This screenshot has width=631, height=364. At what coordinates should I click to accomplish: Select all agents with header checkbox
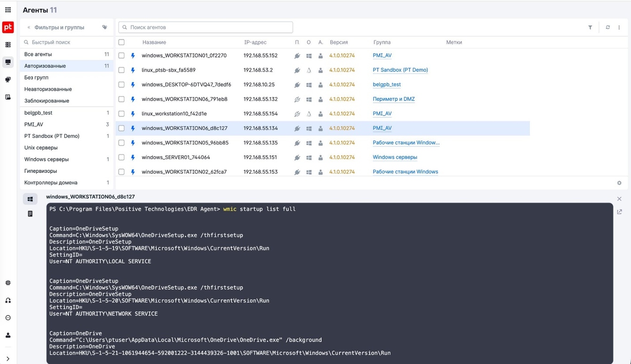[x=121, y=42]
